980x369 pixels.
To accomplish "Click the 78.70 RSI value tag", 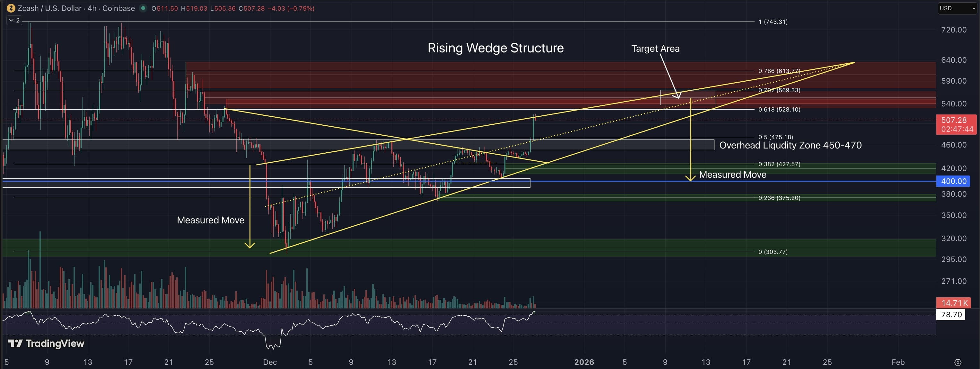I will (x=951, y=315).
